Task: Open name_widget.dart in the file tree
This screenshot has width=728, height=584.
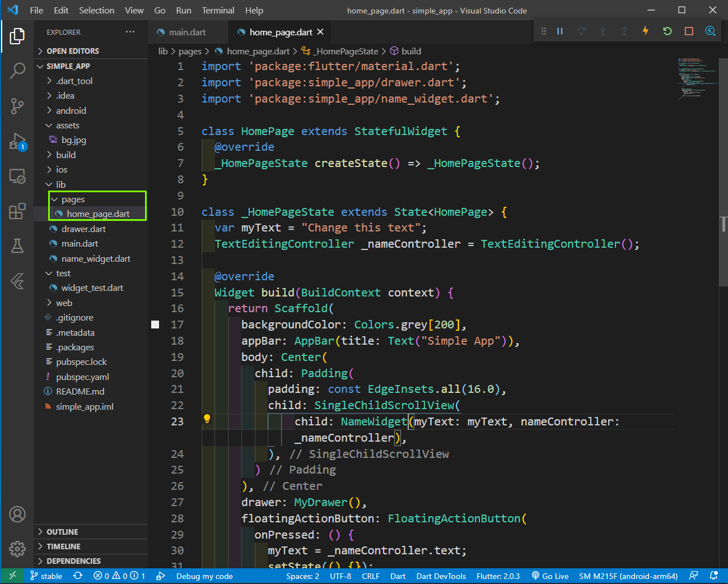Action: 91,258
